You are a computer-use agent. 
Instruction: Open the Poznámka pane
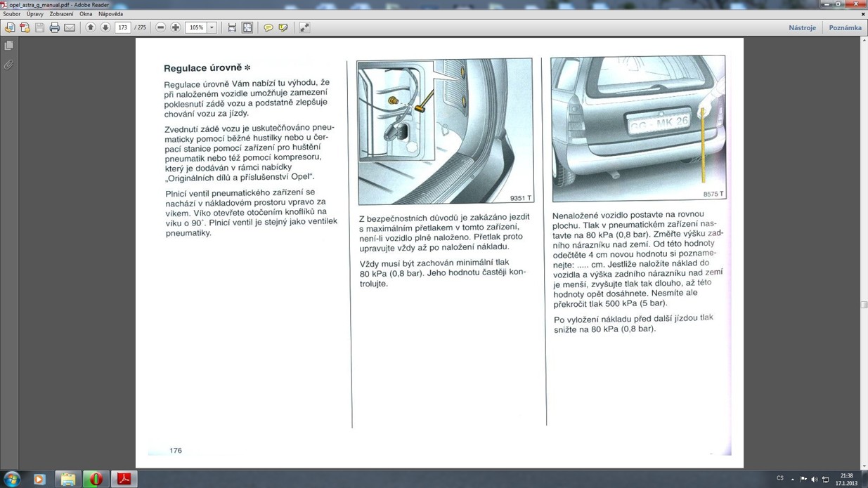click(845, 27)
